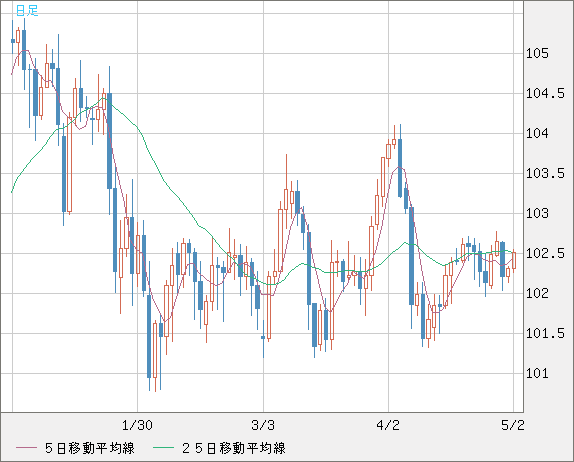Click the ５日移動平均線 legend text

pos(90,448)
